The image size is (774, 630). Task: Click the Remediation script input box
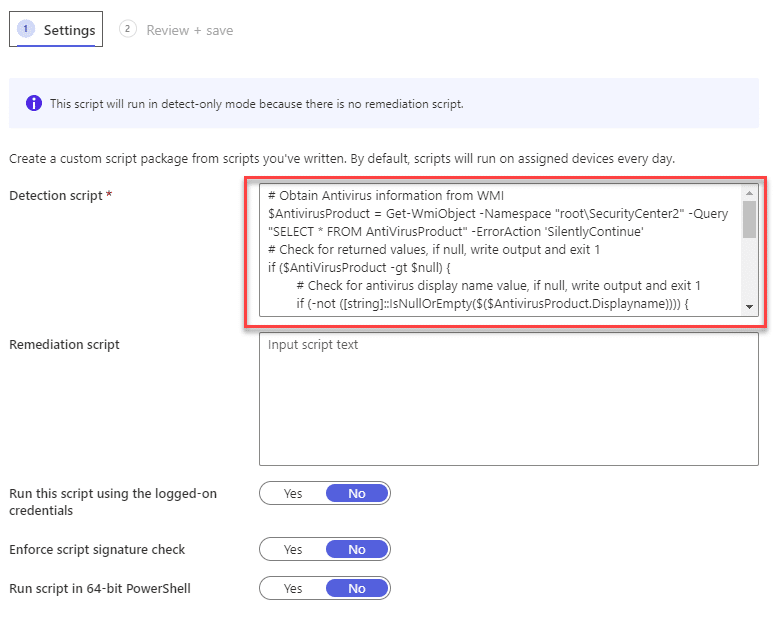pyautogui.click(x=508, y=399)
